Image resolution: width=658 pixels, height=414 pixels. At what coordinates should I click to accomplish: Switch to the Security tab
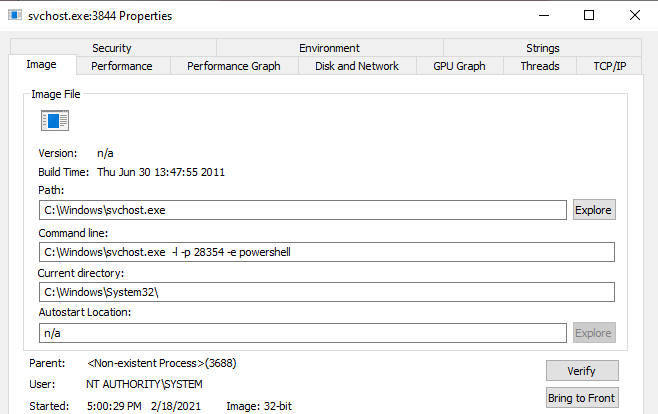(111, 48)
